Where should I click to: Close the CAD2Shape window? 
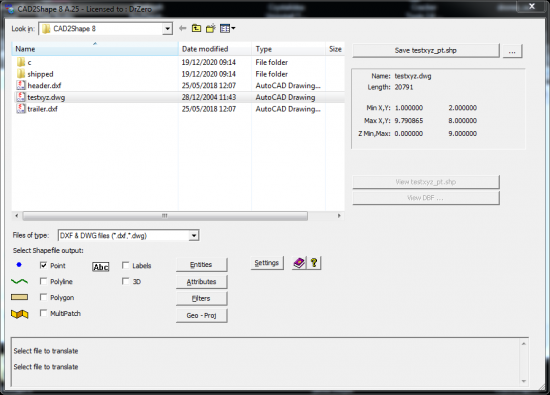[x=532, y=6]
